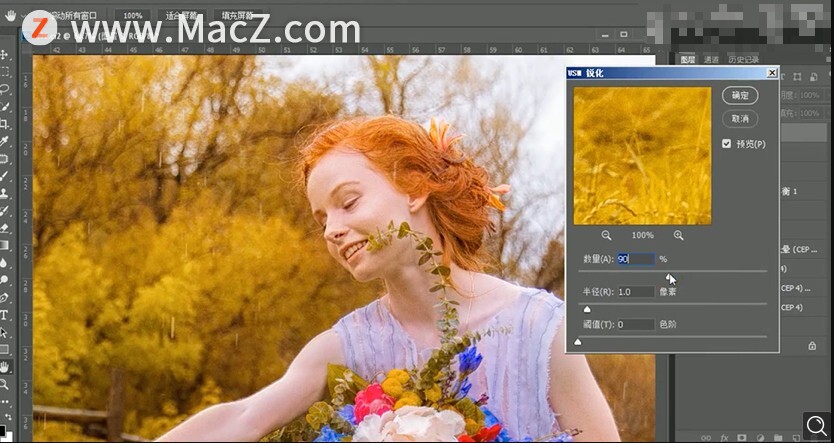Click 确定 to apply sharpening
Screen dimensions: 834x443
coord(740,96)
